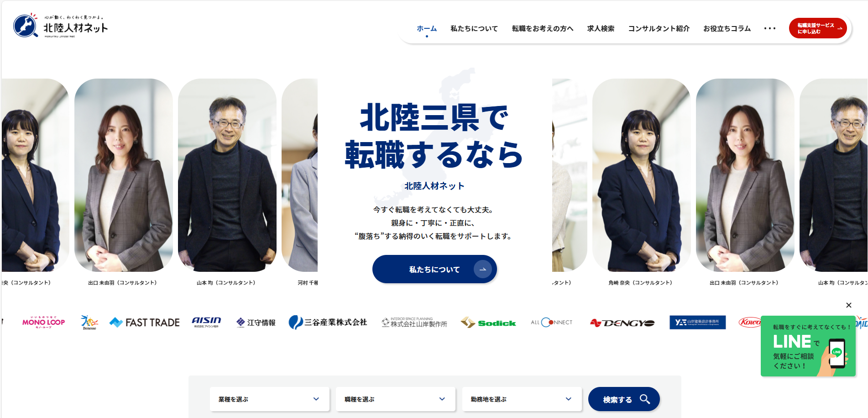This screenshot has width=868, height=418.
Task: Click the MONO LOOP logo
Action: [x=44, y=322]
